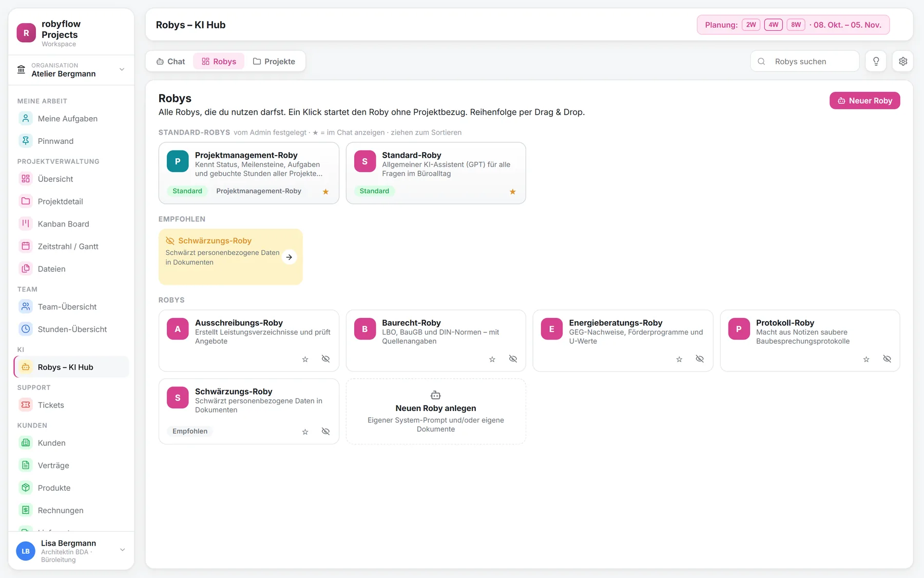Unstar the Standard-Roby favorite star
Viewport: 924px width, 578px height.
pyautogui.click(x=512, y=192)
